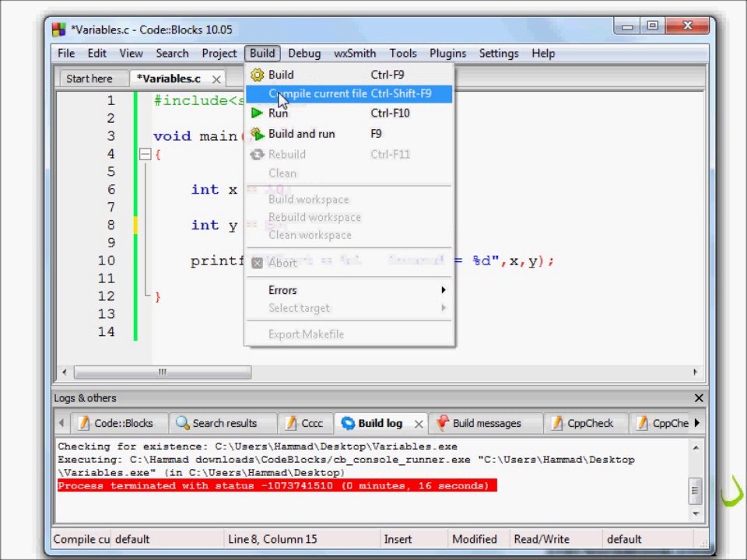The height and width of the screenshot is (560, 747).
Task: Click the CppCheck tab pencil icon
Action: coord(556,423)
